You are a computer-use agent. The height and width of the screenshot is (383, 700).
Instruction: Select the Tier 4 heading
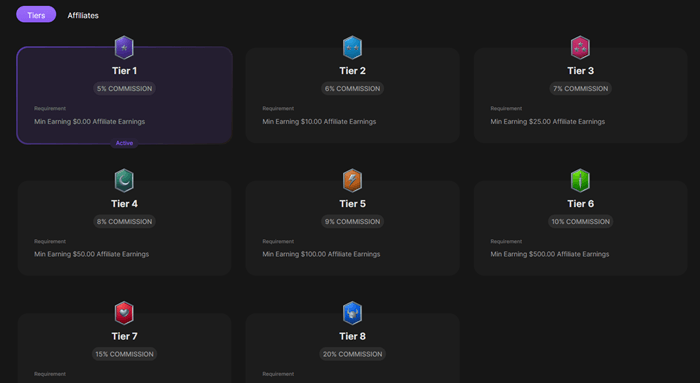(124, 204)
